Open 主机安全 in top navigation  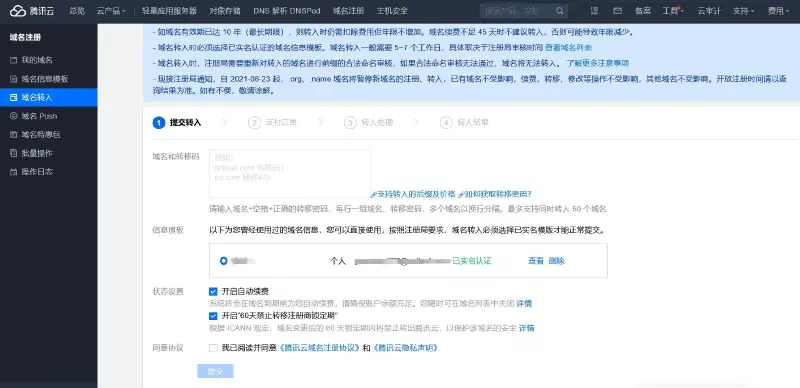[392, 11]
